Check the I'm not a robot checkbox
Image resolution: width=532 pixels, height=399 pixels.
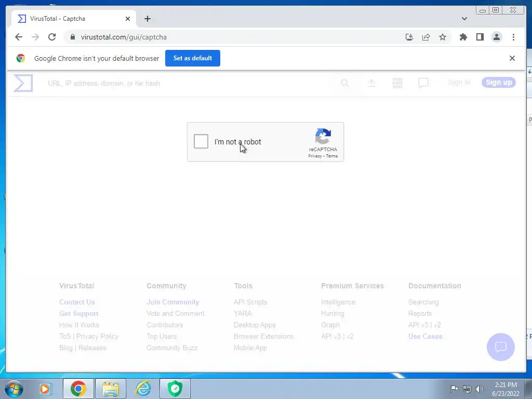coord(201,141)
